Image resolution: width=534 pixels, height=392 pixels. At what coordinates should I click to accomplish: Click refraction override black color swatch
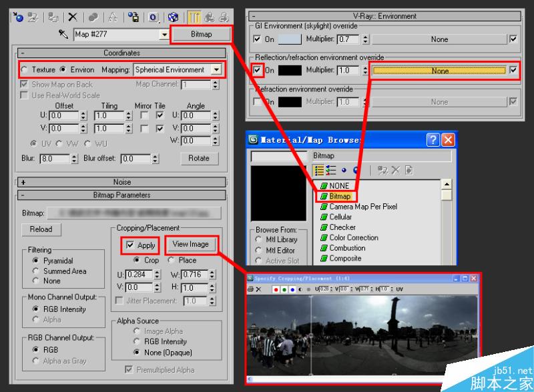coord(290,102)
